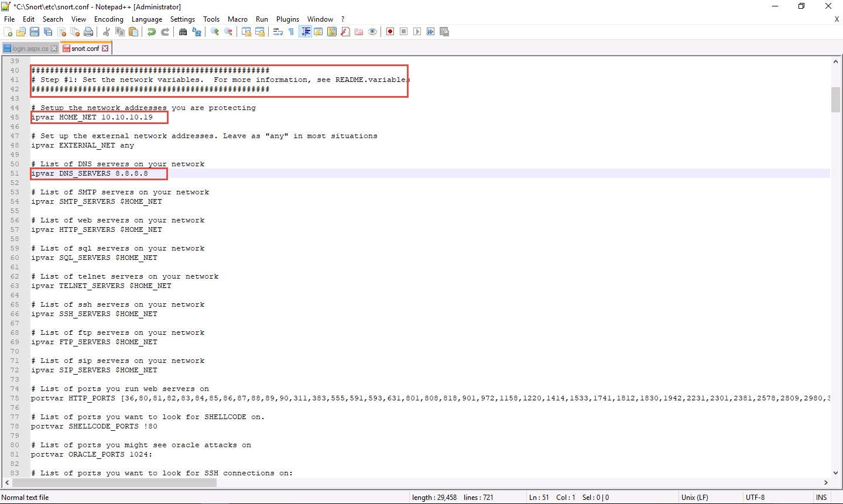This screenshot has height=504, width=843.
Task: Click the Zoom In magnifier icon
Action: [215, 32]
